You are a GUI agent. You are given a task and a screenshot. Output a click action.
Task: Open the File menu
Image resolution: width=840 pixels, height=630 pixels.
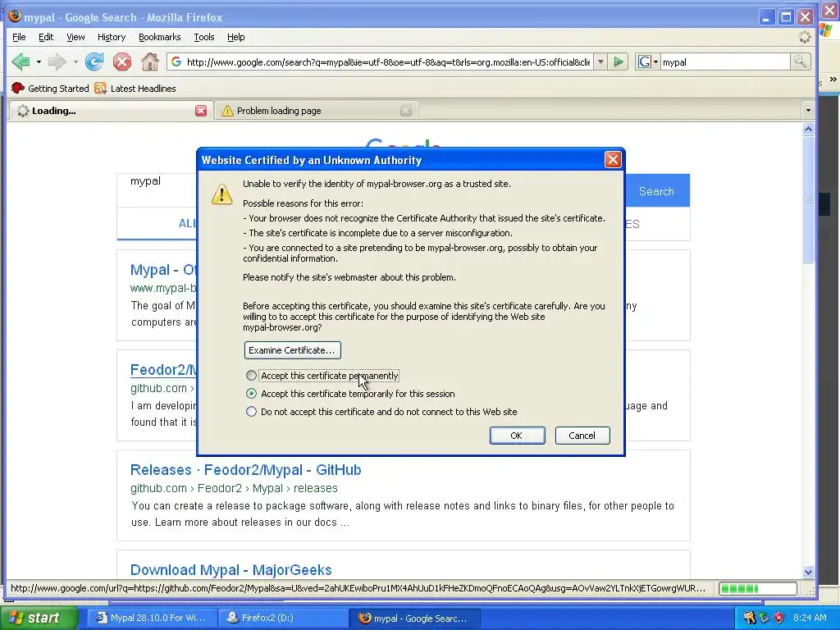(19, 37)
